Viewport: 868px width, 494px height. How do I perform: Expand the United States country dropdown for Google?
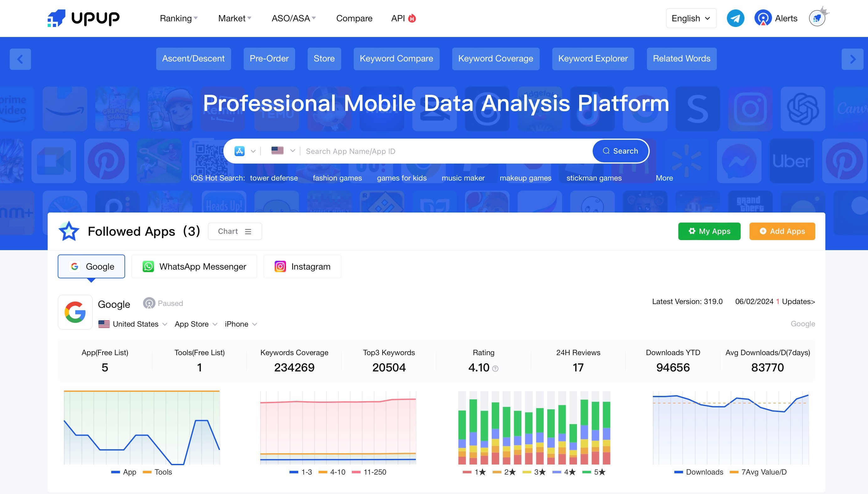tap(136, 324)
